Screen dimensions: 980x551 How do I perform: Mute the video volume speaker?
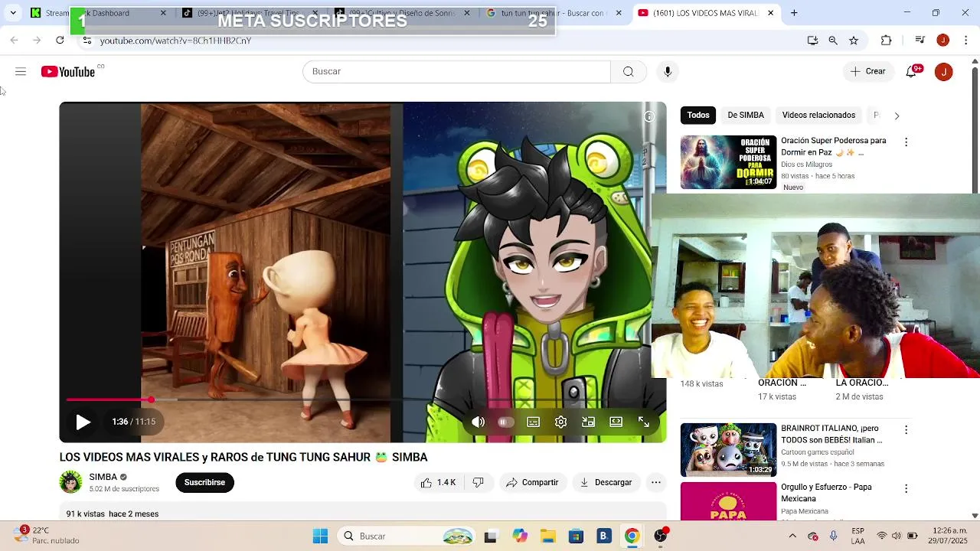(479, 422)
